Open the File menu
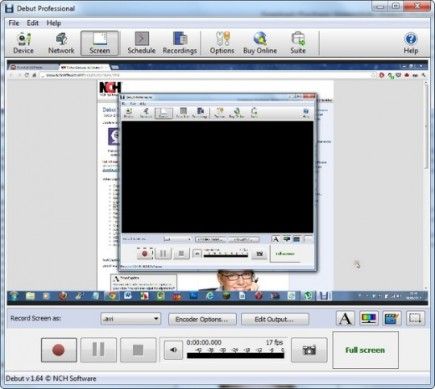 tap(14, 23)
